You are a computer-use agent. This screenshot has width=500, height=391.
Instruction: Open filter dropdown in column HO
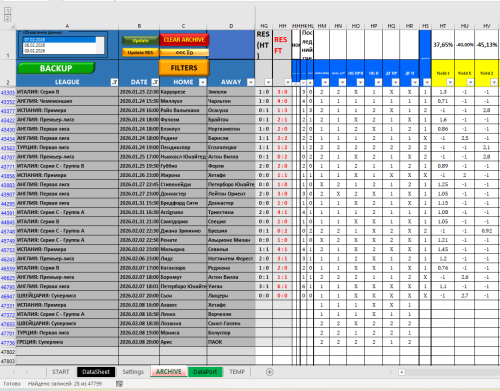[x=360, y=82]
